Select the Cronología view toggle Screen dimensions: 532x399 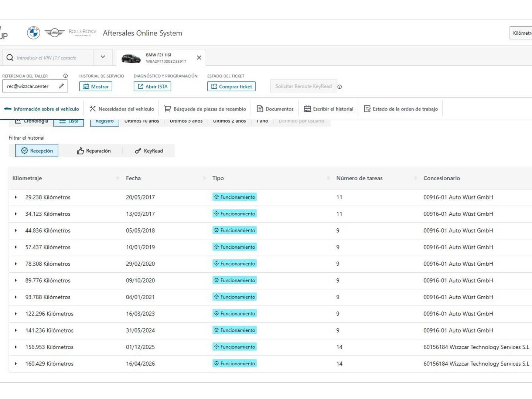pyautogui.click(x=31, y=122)
